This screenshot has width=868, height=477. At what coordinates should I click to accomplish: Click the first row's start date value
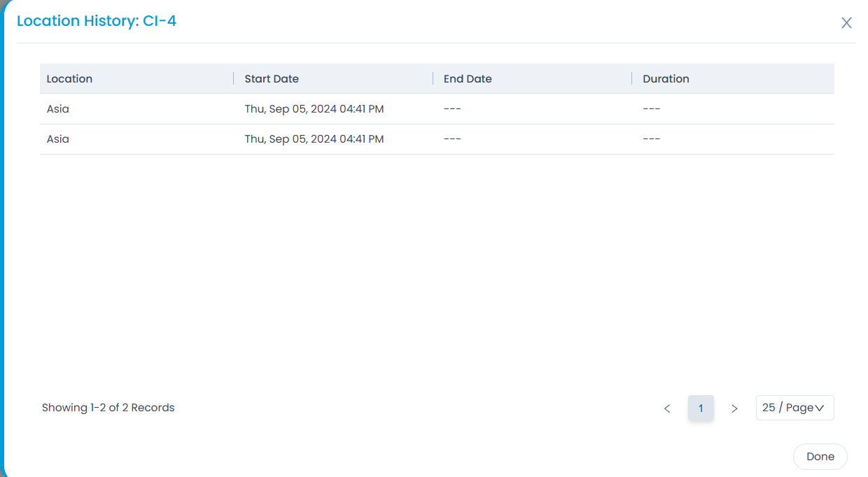click(x=314, y=109)
